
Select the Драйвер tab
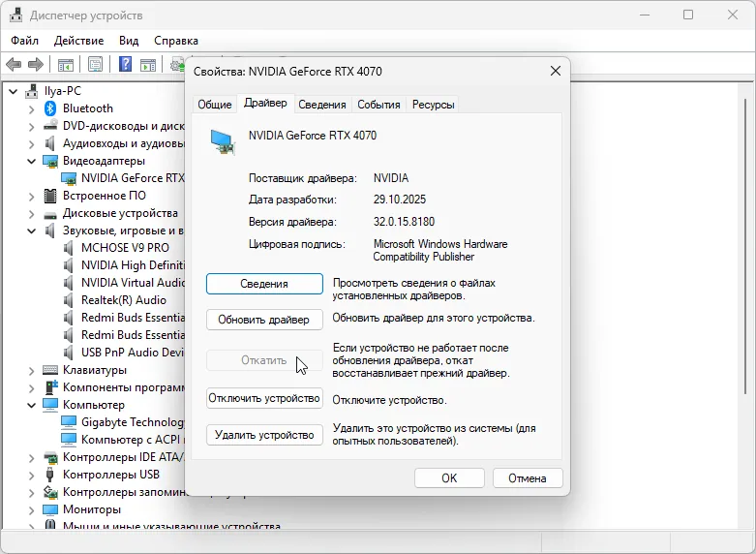click(x=265, y=103)
